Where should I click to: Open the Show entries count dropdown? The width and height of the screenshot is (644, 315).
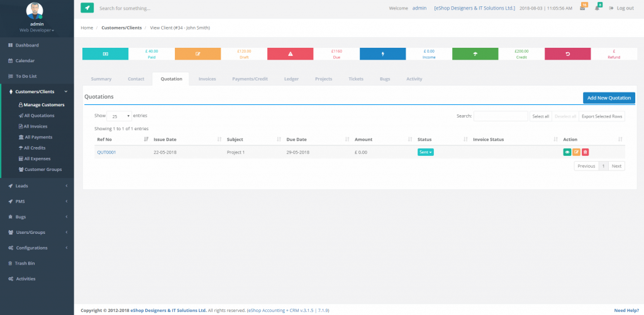tap(119, 116)
